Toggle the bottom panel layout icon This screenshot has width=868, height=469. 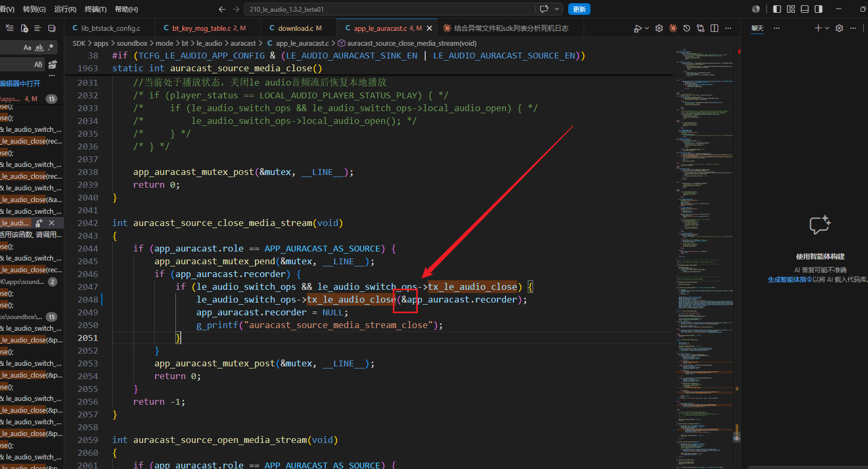click(x=805, y=9)
